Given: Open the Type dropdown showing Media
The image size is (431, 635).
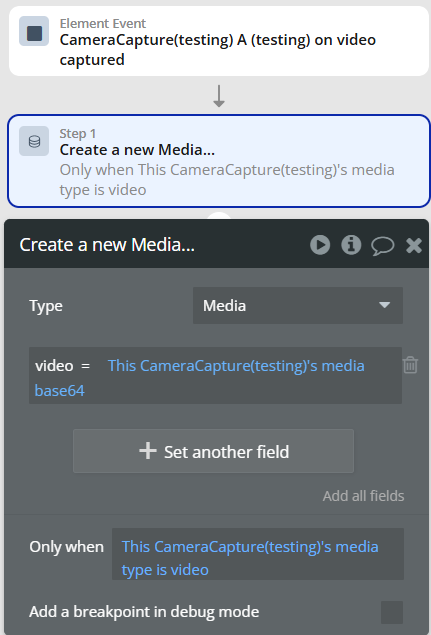Looking at the screenshot, I should (x=298, y=305).
